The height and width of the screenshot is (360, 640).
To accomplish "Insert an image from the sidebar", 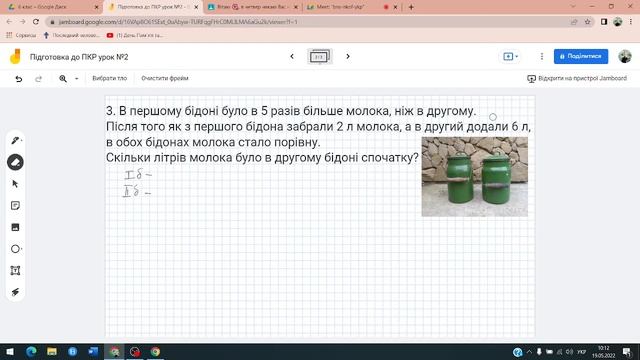I will 16,227.
